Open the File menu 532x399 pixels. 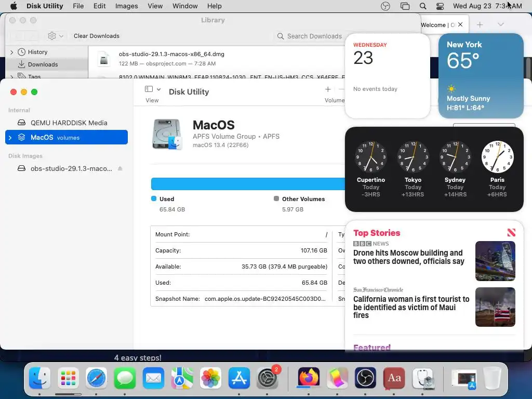coord(78,6)
